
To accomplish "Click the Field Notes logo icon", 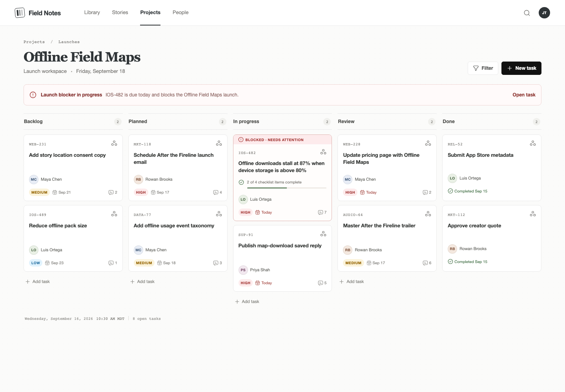I will click(20, 13).
